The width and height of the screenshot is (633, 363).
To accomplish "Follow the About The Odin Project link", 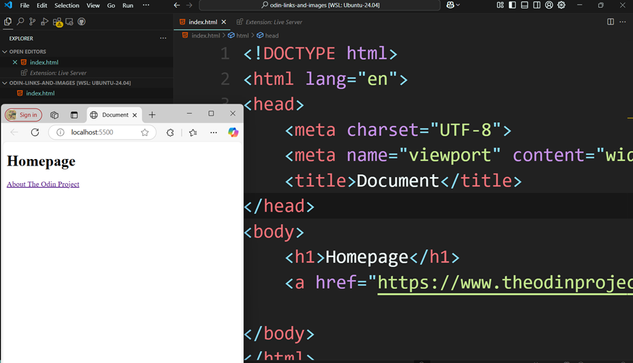I will coord(43,184).
